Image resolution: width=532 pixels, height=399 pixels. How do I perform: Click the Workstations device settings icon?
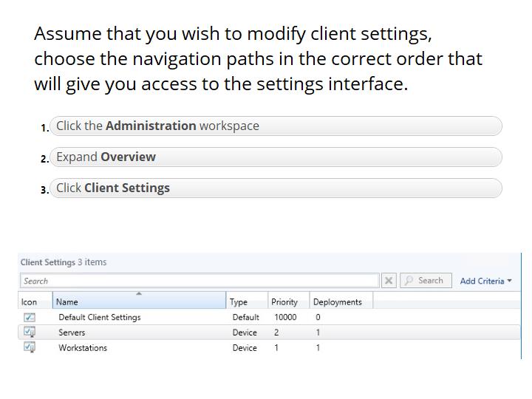coord(30,347)
